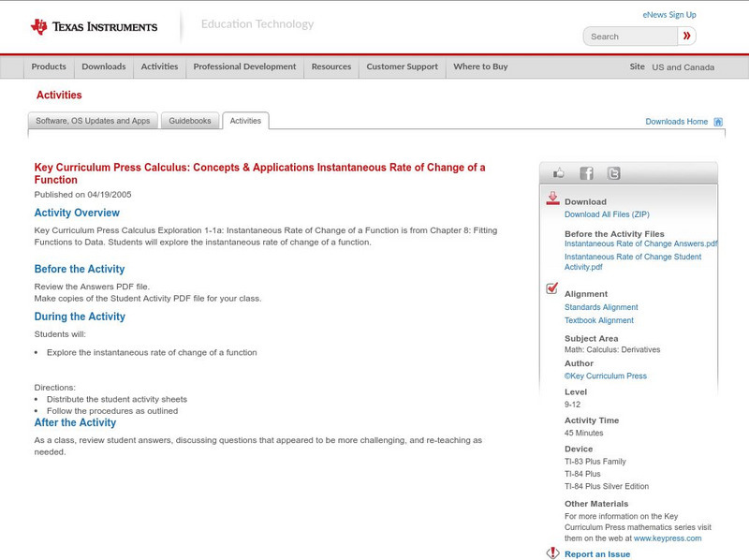Click the icon next to Downloads Home
The height and width of the screenshot is (560, 749).
tap(717, 121)
